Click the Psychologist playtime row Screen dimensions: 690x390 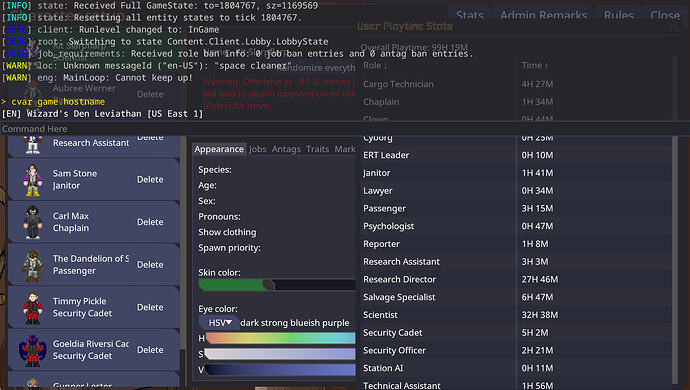point(517,226)
